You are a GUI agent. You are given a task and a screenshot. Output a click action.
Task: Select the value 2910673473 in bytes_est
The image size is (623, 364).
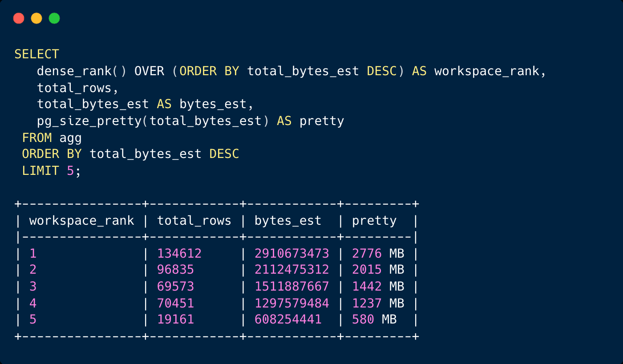pos(291,253)
